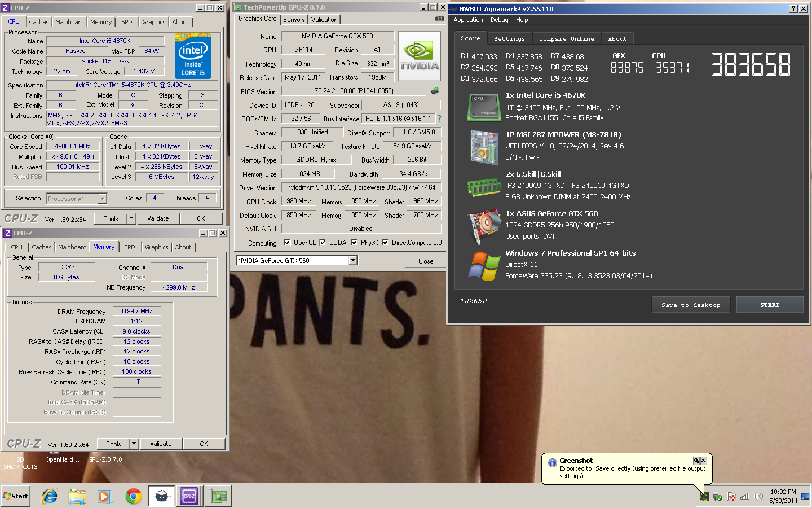Open the Debug menu in HWBOT Aquamark
The width and height of the screenshot is (812, 508).
[x=499, y=20]
